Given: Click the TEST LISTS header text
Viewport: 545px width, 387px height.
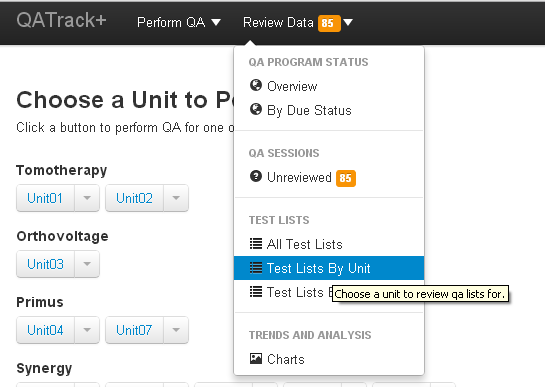Looking at the screenshot, I should point(279,220).
